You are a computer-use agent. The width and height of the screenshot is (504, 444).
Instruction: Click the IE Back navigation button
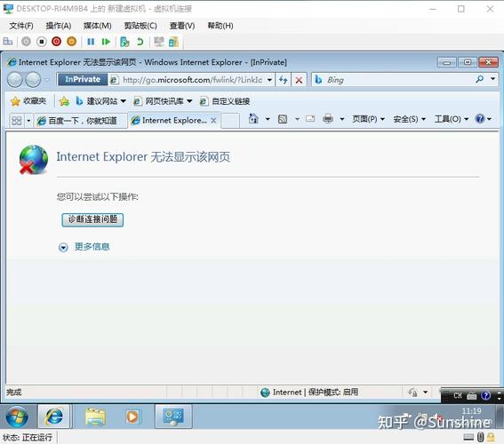point(15,80)
